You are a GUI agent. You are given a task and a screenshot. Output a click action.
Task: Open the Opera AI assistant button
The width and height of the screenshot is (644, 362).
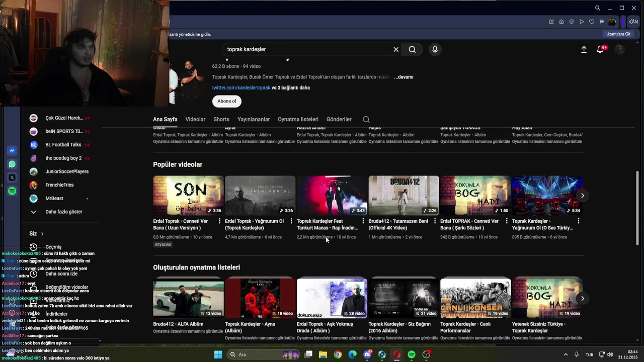[633, 22]
